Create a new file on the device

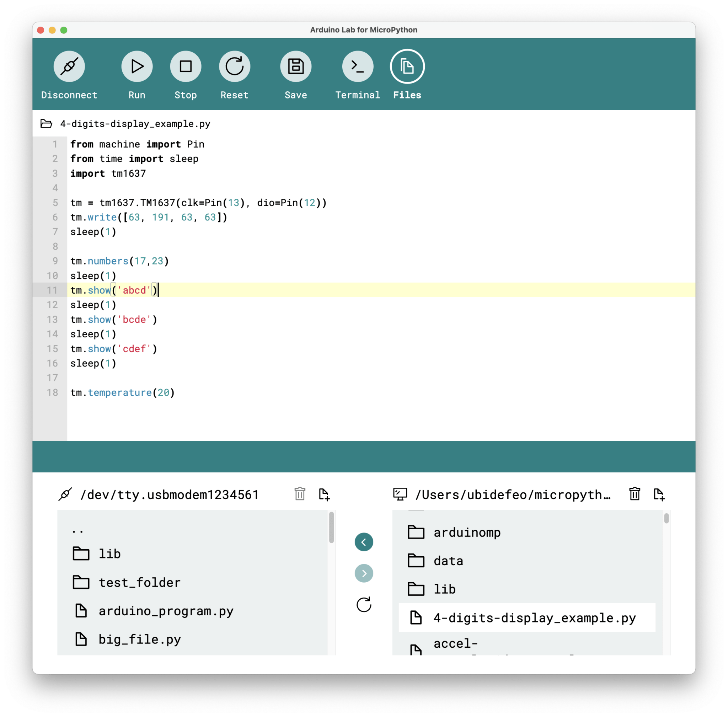324,494
